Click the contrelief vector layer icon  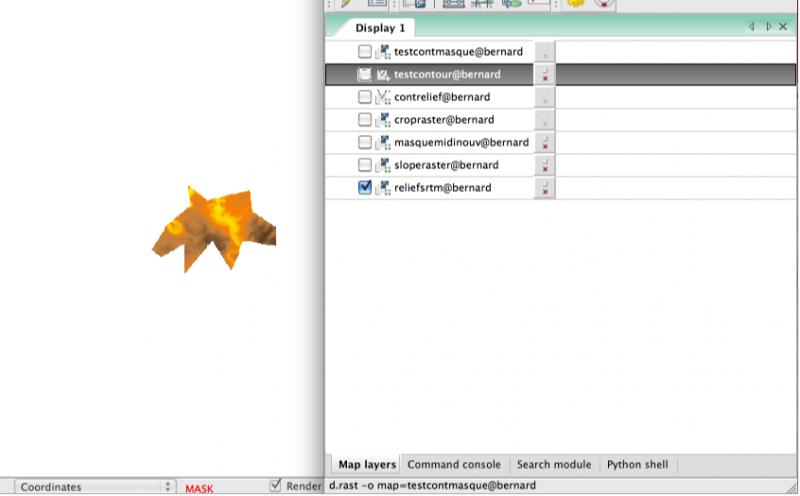click(x=382, y=97)
